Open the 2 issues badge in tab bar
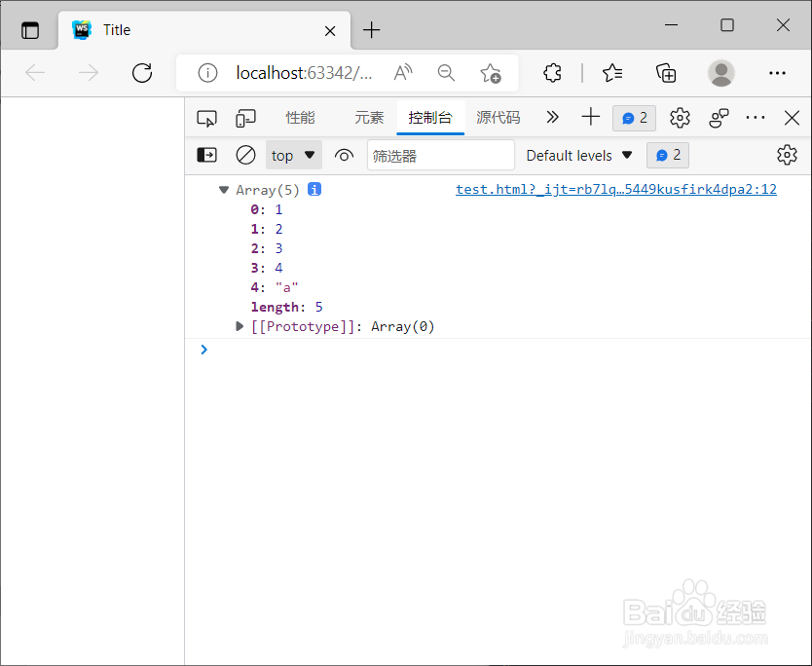Screen dimensions: 812x666 click(635, 118)
